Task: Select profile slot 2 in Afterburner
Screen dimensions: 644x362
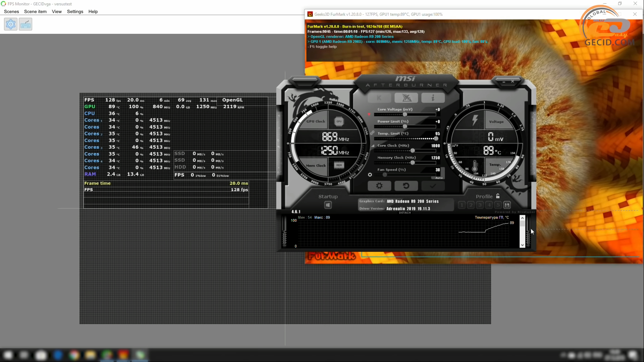Action: pyautogui.click(x=471, y=205)
